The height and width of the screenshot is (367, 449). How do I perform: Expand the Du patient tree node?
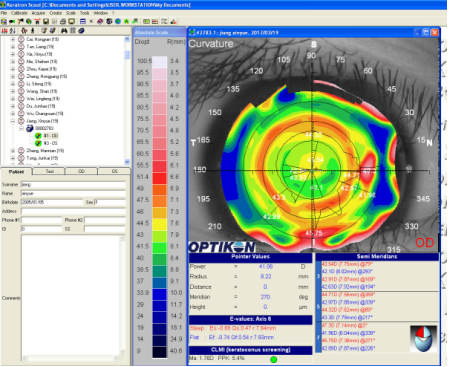13,106
